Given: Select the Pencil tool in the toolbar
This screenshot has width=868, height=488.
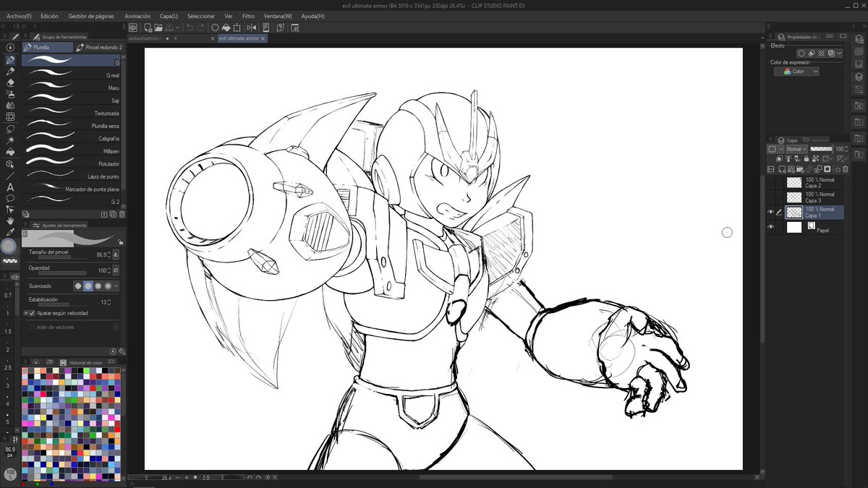Looking at the screenshot, I should 10,71.
